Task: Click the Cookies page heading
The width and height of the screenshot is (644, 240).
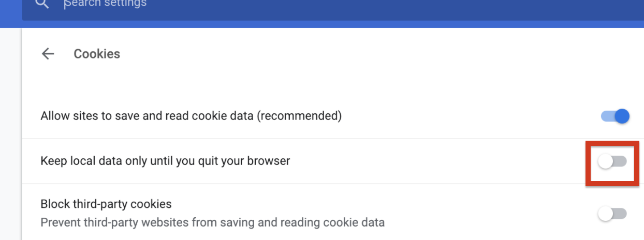Action: coord(97,54)
